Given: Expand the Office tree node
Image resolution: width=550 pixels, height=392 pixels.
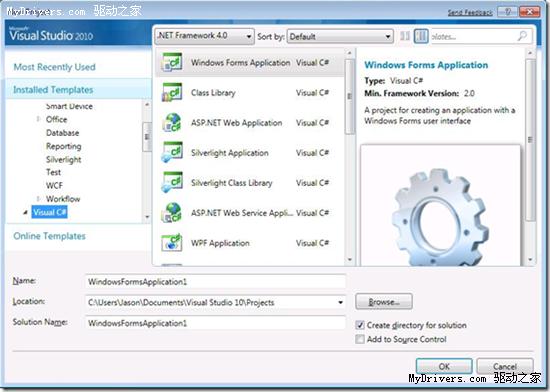Looking at the screenshot, I should [x=38, y=119].
